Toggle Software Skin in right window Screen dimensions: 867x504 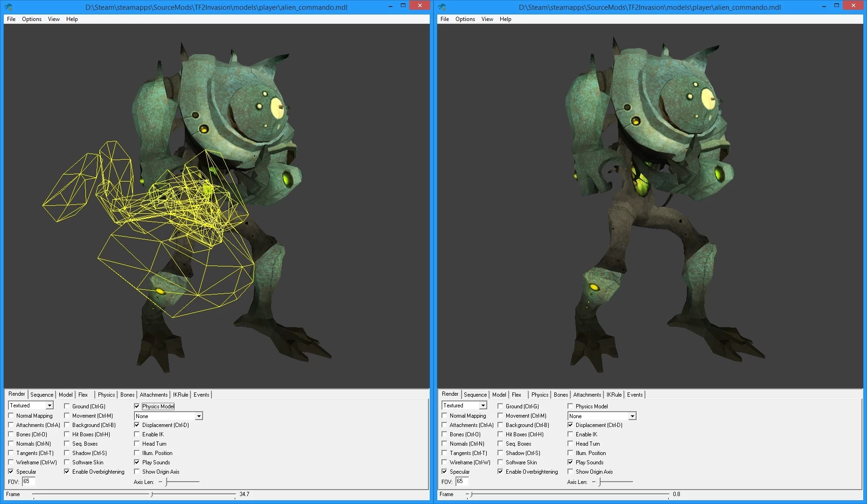coord(500,462)
